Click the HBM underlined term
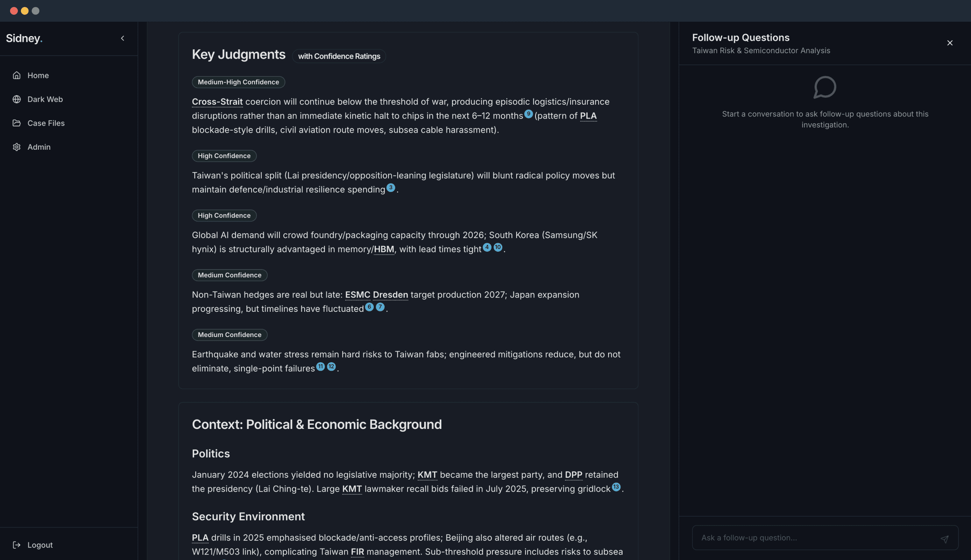The width and height of the screenshot is (971, 560). [383, 249]
